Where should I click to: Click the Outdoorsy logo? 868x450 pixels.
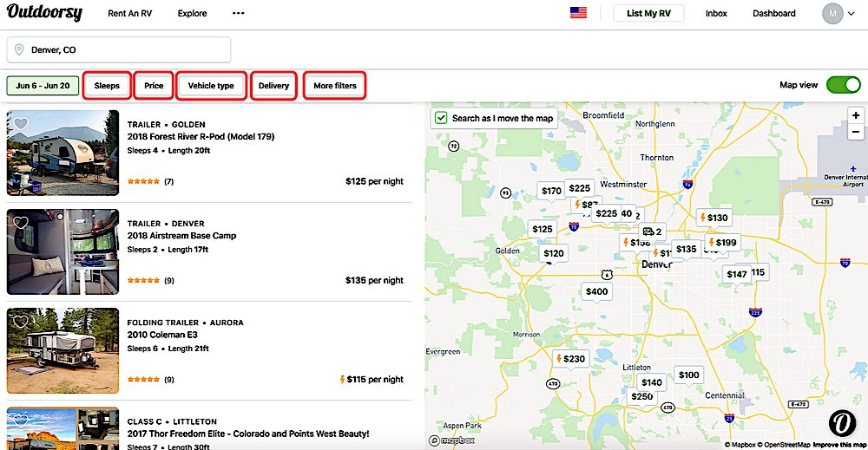click(x=44, y=13)
